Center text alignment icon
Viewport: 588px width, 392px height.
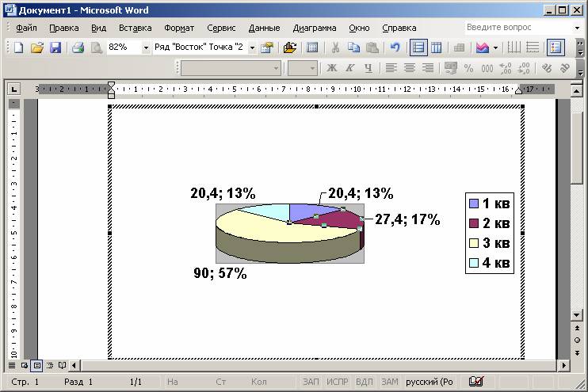pyautogui.click(x=409, y=68)
